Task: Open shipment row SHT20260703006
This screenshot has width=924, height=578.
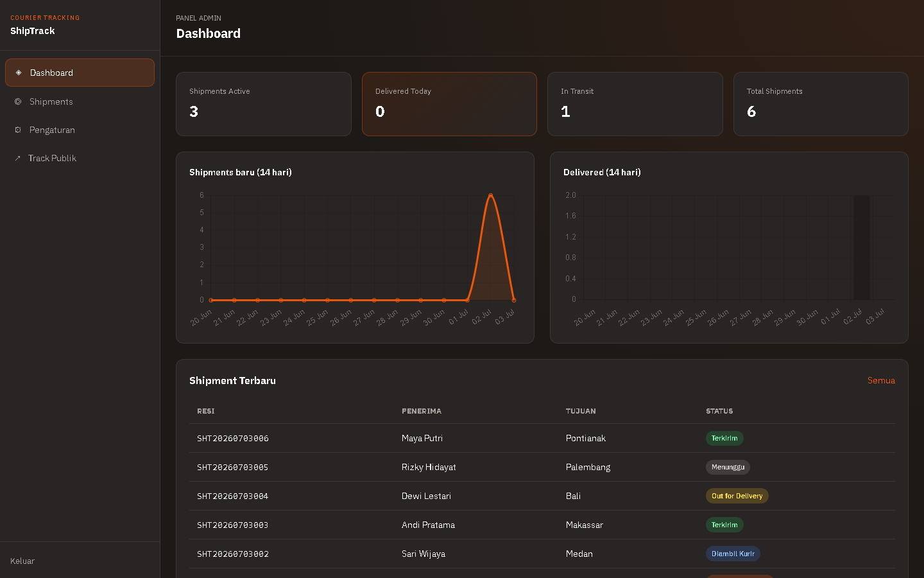Action: (542, 438)
